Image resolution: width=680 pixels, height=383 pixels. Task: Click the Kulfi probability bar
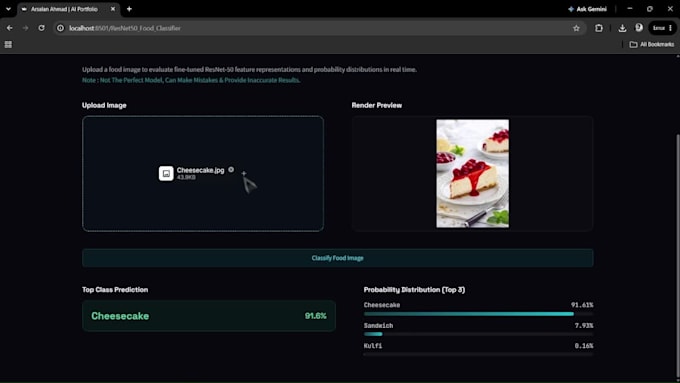(478, 354)
